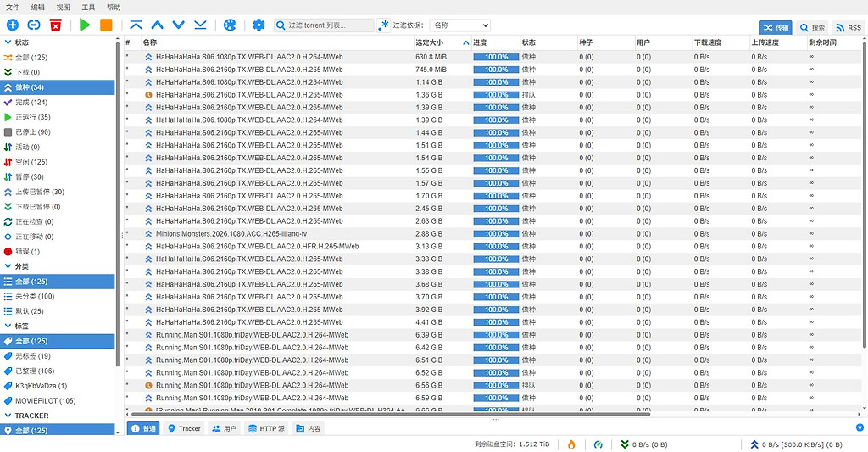
Task: Select 正在检查 (0) status filter
Action: 58,221
